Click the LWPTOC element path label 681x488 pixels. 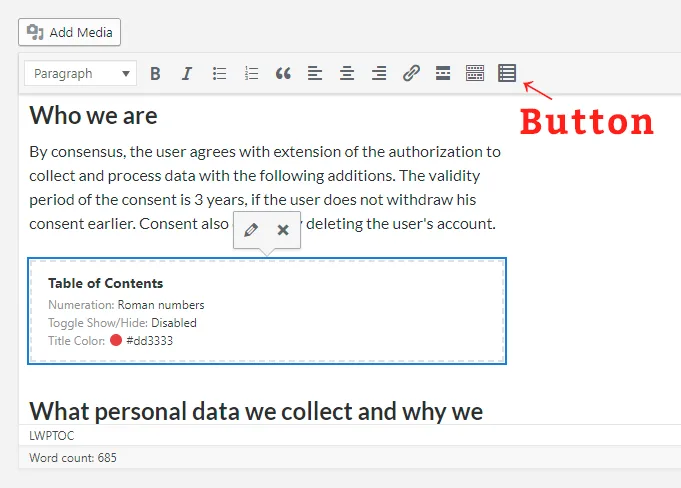(52, 435)
